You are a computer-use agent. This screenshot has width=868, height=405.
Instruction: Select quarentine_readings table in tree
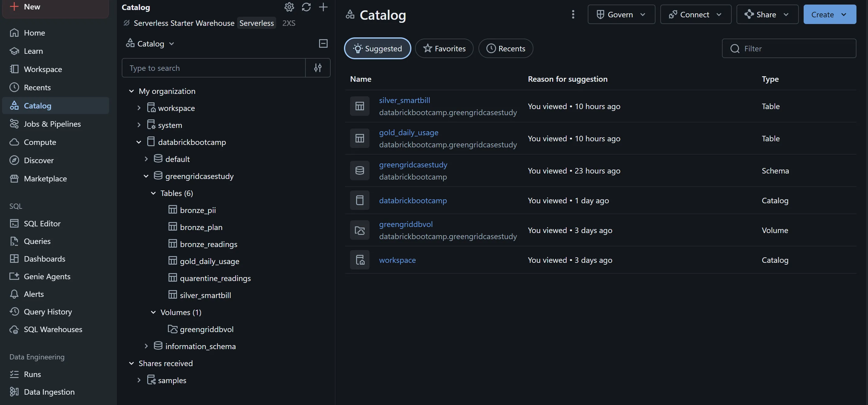(x=215, y=278)
